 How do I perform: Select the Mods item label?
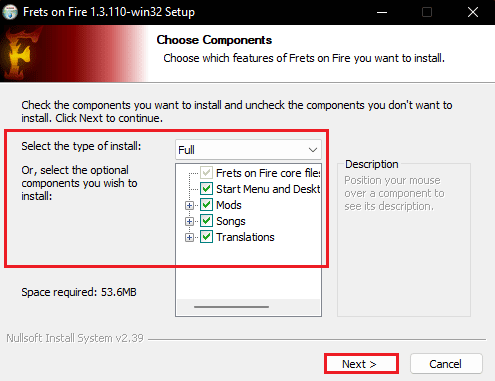tap(229, 205)
